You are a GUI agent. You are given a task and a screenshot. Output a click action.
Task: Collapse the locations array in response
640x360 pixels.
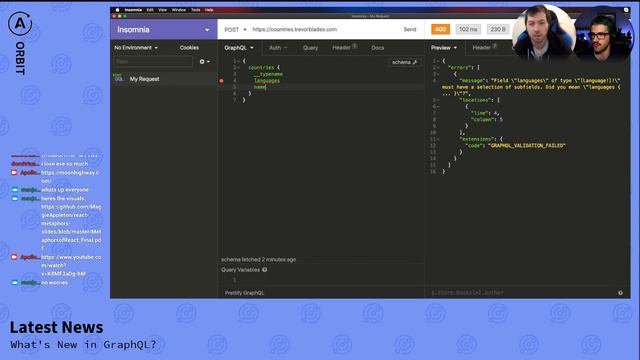click(x=438, y=100)
